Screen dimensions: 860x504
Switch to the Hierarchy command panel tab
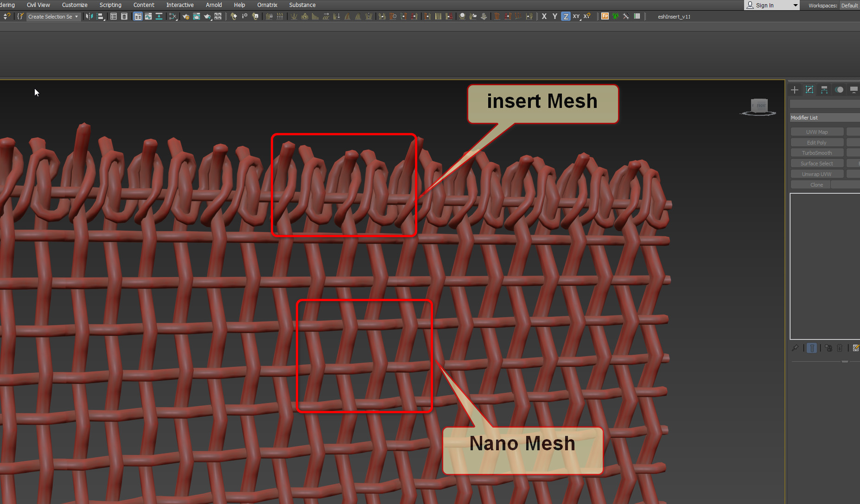click(824, 90)
